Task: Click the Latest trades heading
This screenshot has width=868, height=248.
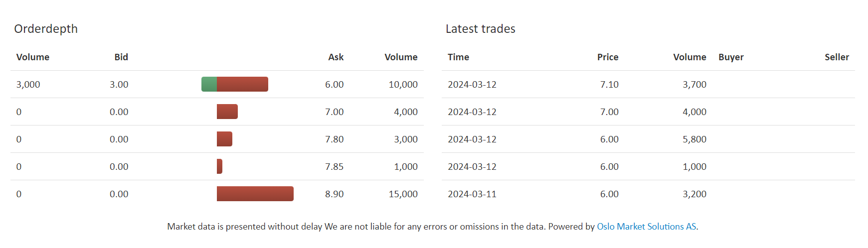Action: 480,29
